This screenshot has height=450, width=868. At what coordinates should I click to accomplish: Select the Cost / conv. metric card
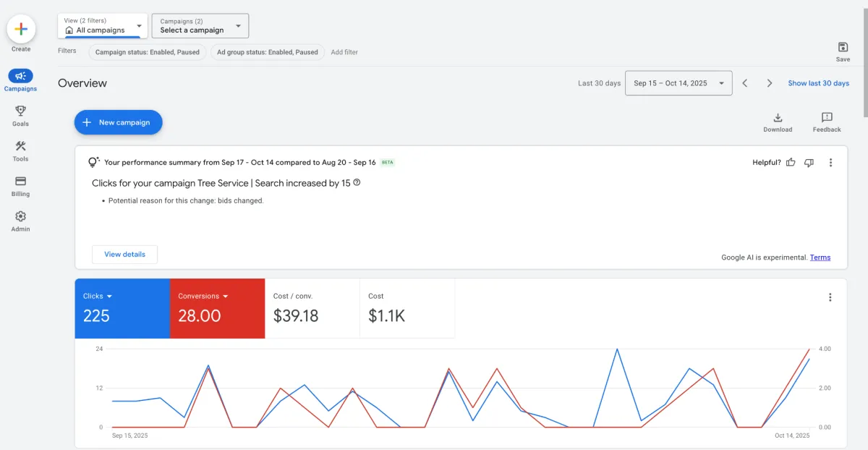tap(312, 308)
